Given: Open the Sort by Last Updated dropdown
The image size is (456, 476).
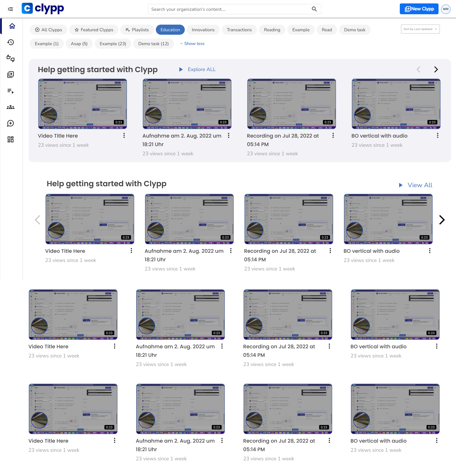Looking at the screenshot, I should [x=420, y=29].
